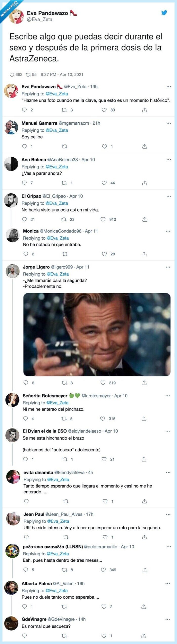Like Señorita Rotesmeyer's reply

pos(103,419)
